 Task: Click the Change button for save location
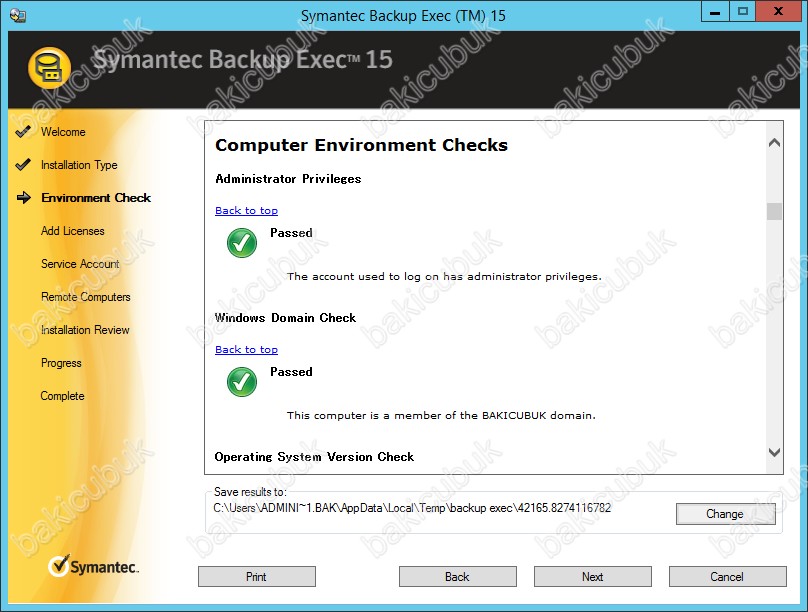[x=726, y=514]
